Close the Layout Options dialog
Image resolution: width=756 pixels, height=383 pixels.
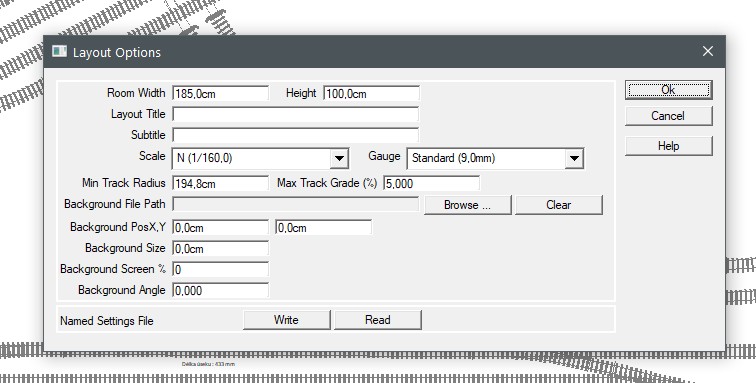coord(707,51)
